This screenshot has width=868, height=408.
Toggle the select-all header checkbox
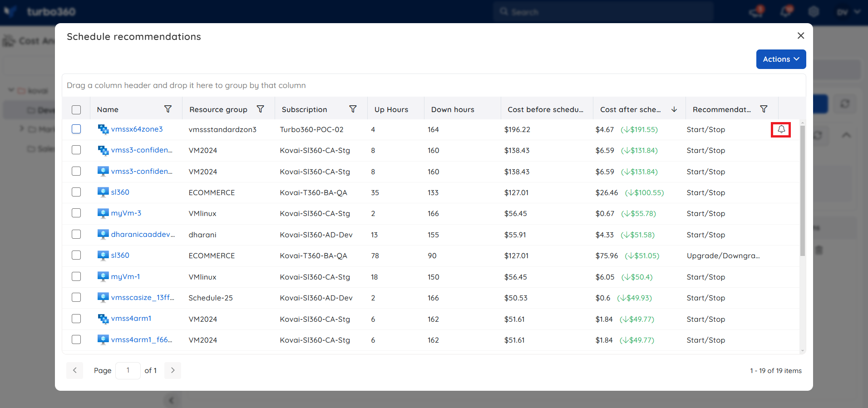pyautogui.click(x=76, y=109)
